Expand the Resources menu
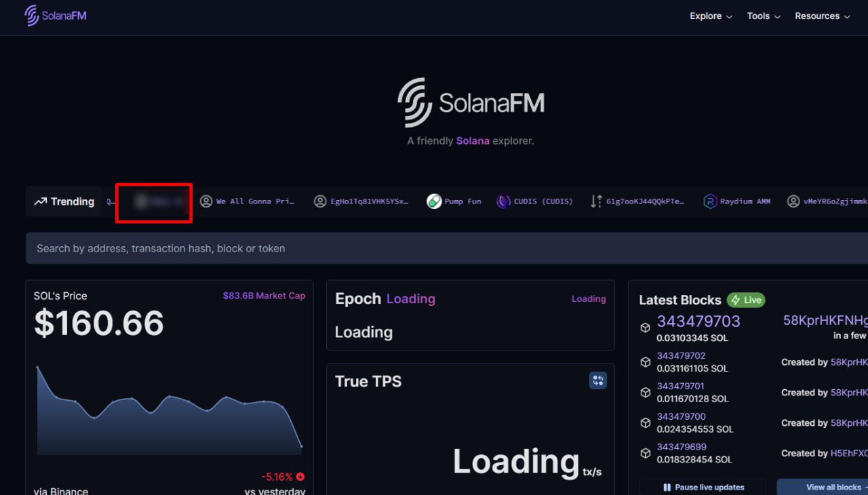 823,16
